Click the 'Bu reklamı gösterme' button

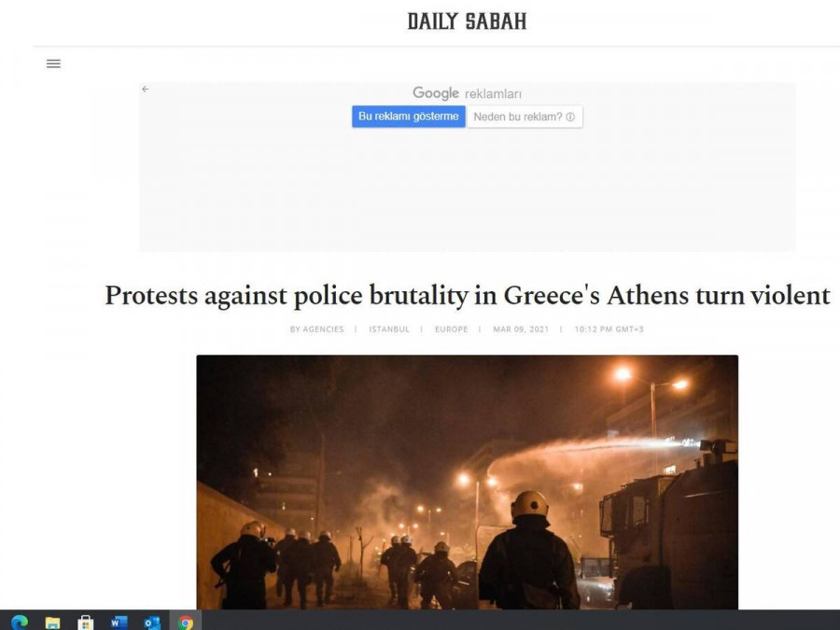[x=408, y=117]
